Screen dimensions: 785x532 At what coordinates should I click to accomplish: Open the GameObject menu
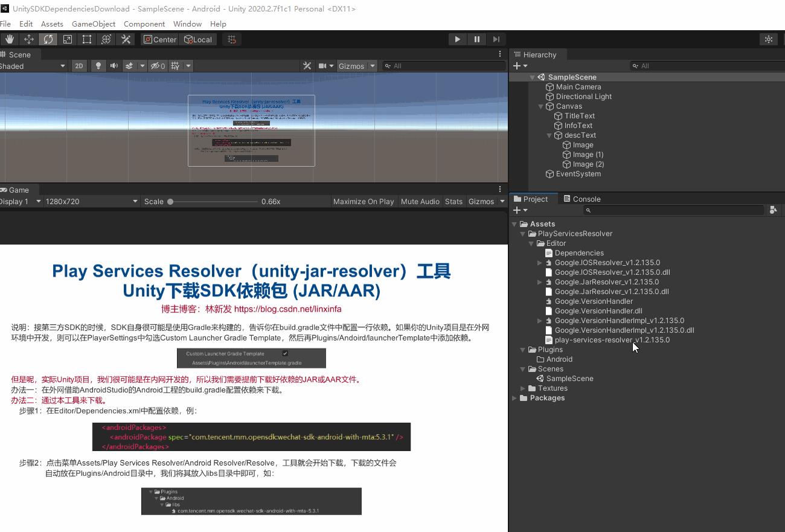click(94, 24)
